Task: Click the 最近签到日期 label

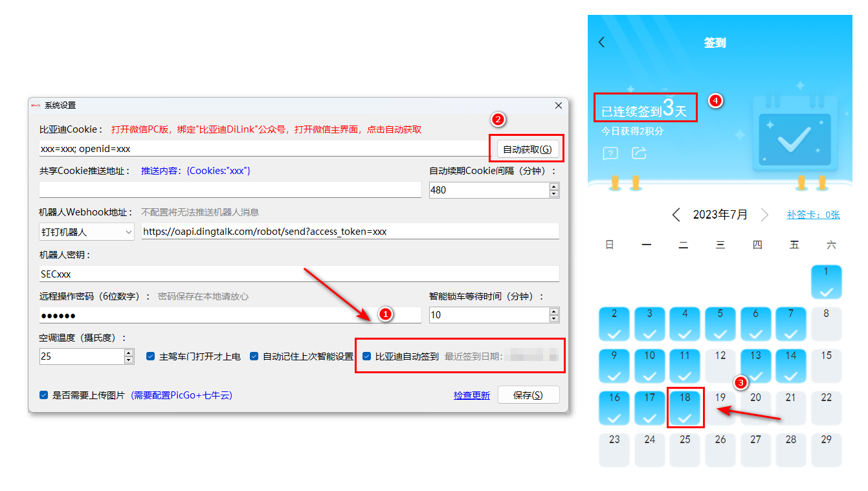Action: 474,356
